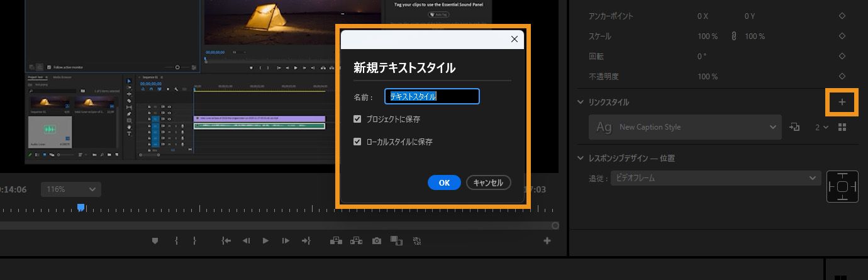Open the track number 2 dropdown
868x280 pixels.
point(821,127)
